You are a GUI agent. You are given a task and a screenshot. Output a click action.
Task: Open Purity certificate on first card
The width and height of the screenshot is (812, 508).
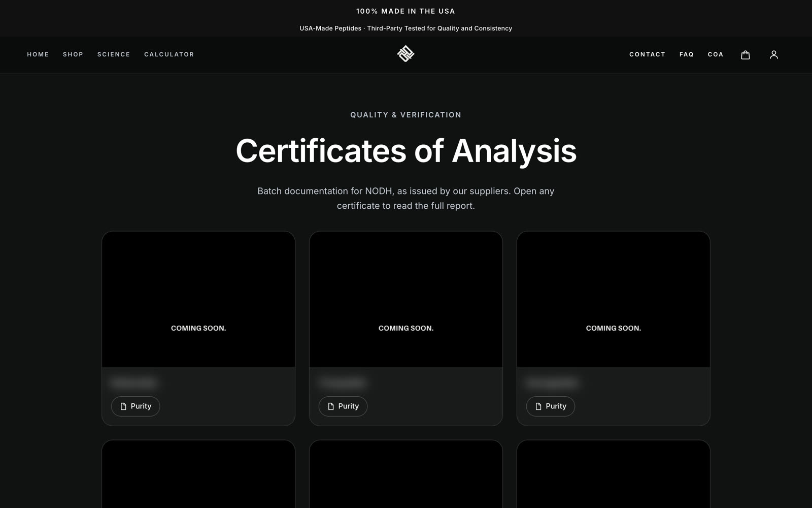click(x=136, y=406)
